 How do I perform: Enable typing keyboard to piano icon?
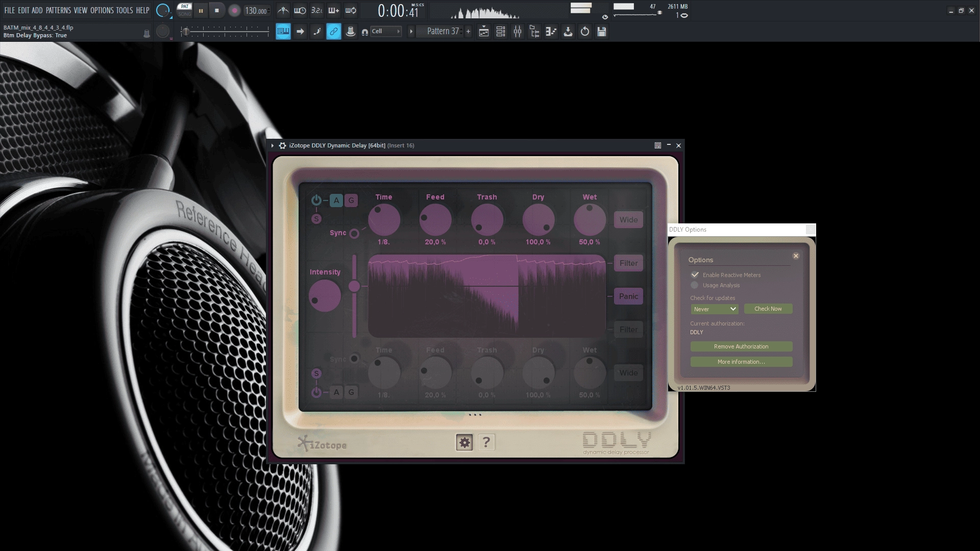point(283,32)
